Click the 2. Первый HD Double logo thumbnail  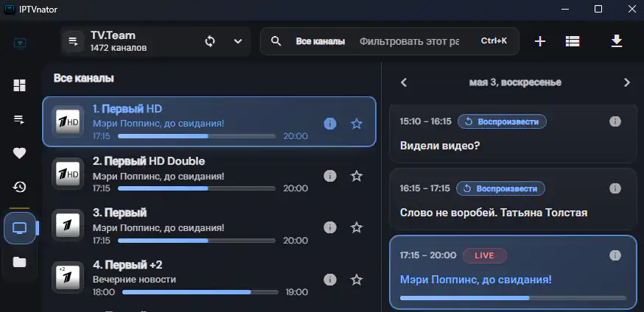(68, 174)
